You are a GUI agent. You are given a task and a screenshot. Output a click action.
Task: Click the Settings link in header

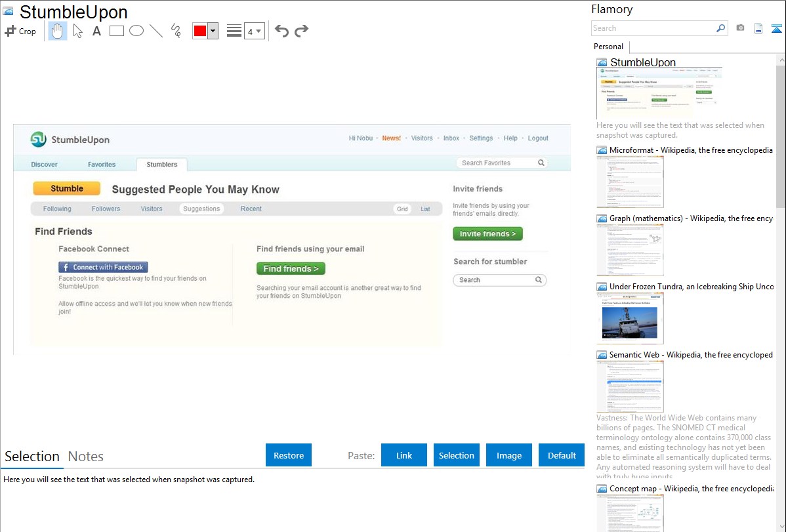point(481,138)
